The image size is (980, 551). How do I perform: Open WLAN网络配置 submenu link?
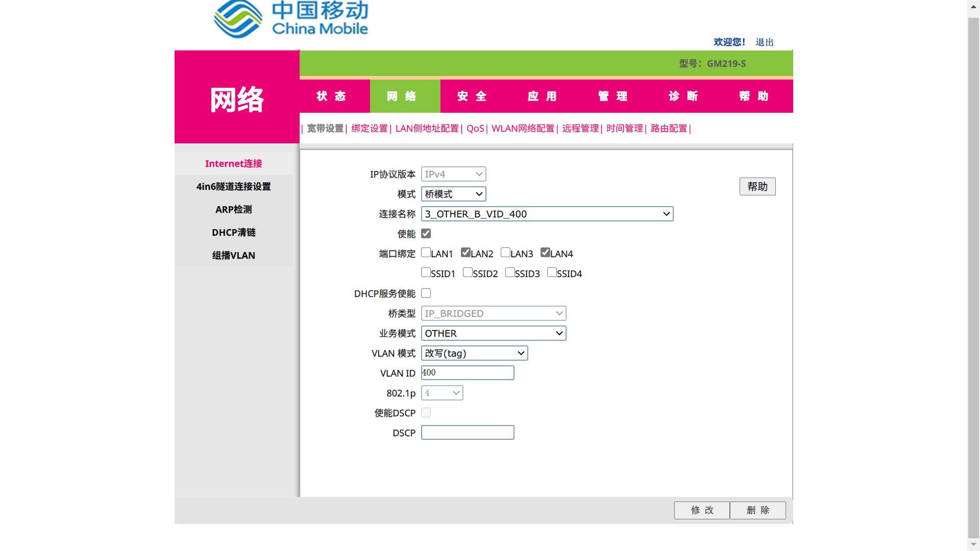coord(523,129)
